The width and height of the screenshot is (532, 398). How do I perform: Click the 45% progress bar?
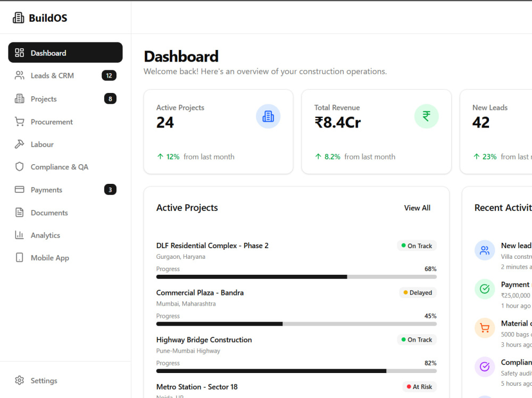(x=296, y=324)
